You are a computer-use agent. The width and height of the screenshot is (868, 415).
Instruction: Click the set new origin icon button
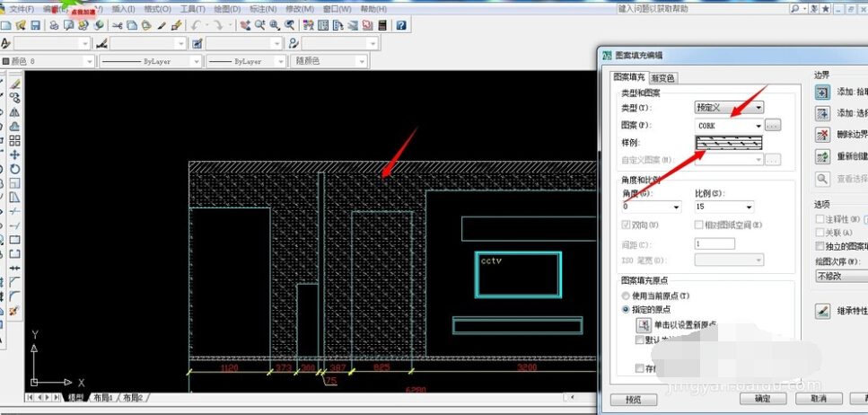pyautogui.click(x=644, y=324)
